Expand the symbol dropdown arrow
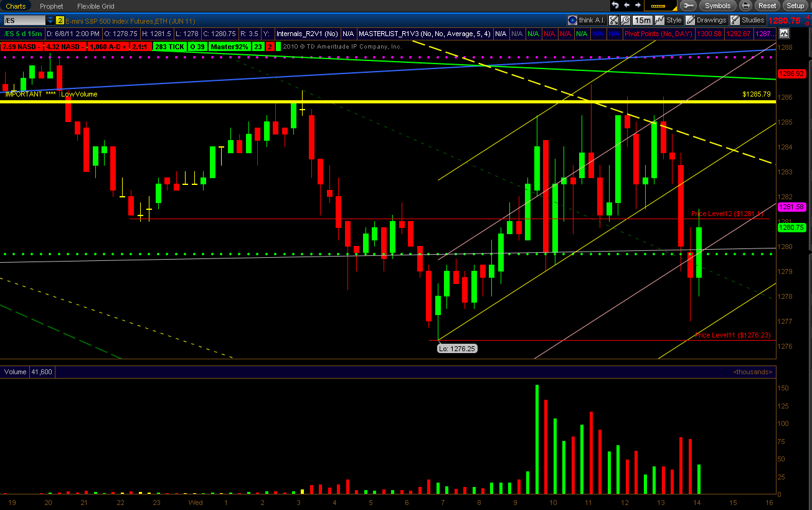 click(50, 21)
